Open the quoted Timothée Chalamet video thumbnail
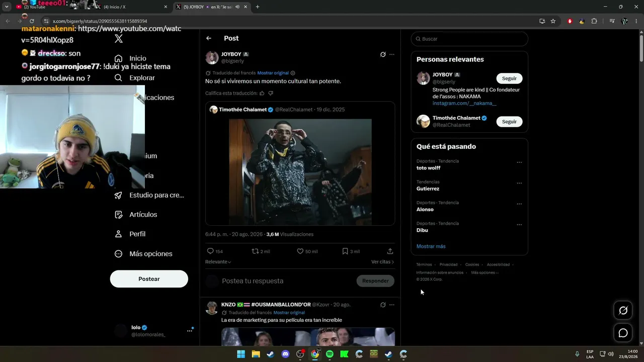 click(x=300, y=172)
